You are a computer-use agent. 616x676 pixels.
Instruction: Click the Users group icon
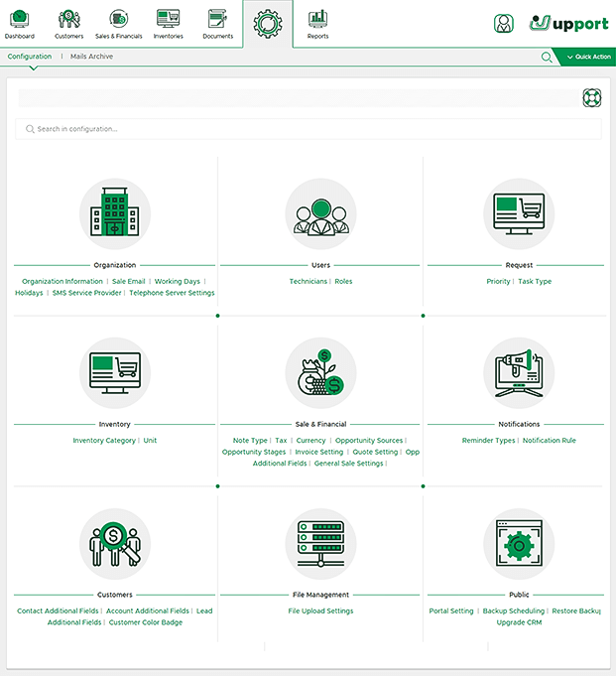coord(321,213)
